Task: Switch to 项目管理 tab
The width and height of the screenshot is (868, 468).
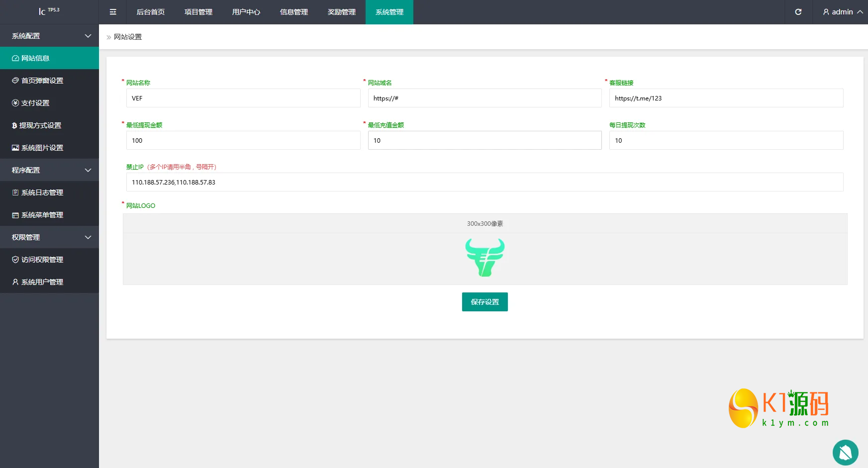Action: pos(198,12)
